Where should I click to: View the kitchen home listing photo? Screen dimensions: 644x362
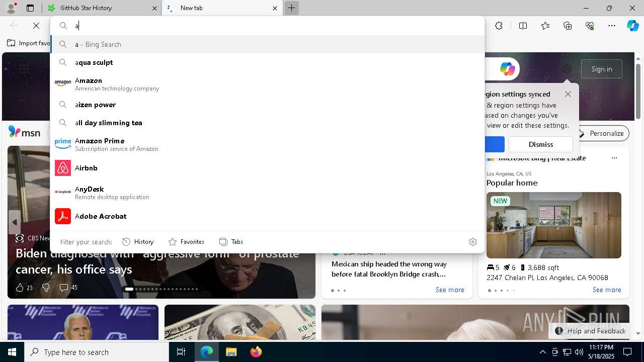554,225
